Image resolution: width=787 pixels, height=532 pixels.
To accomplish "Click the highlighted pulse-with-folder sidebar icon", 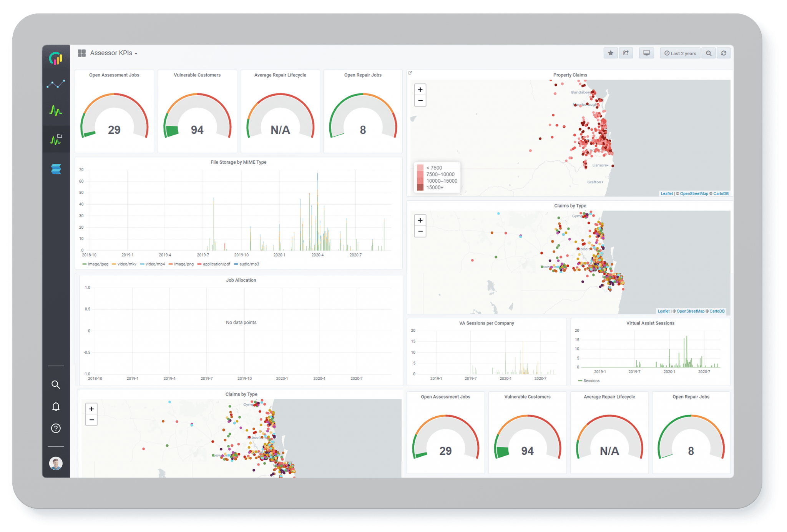I will coord(56,139).
